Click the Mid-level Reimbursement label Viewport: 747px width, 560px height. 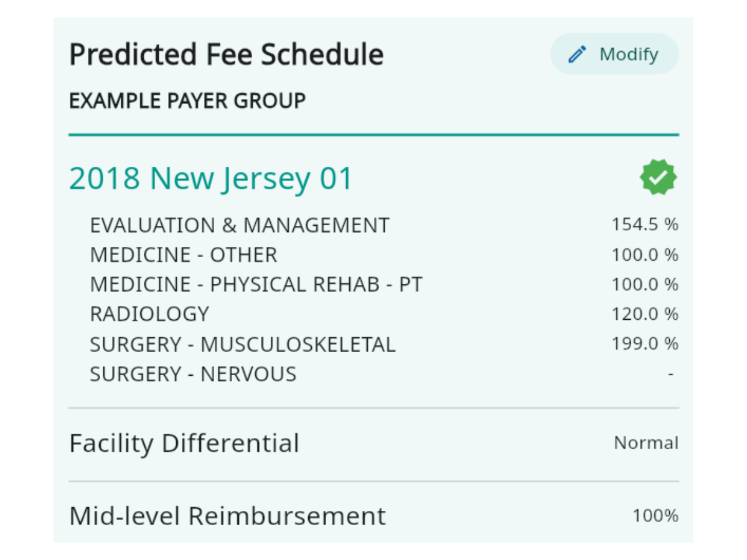coord(227,516)
